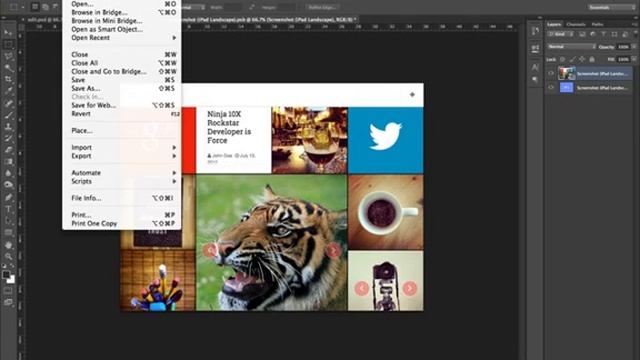Open the marquee Style dropdown in options bar
640x360 pixels.
[193, 7]
